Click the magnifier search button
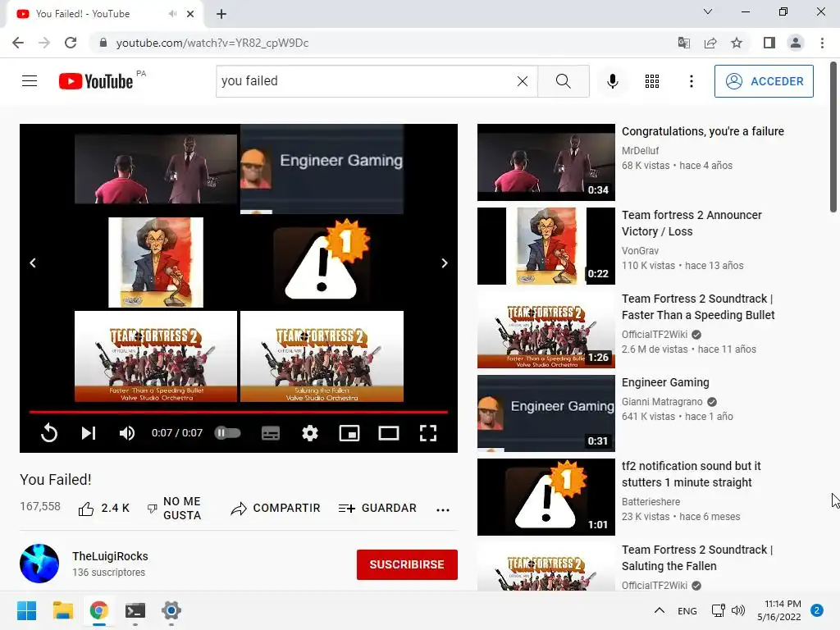The height and width of the screenshot is (630, 840). tap(563, 81)
